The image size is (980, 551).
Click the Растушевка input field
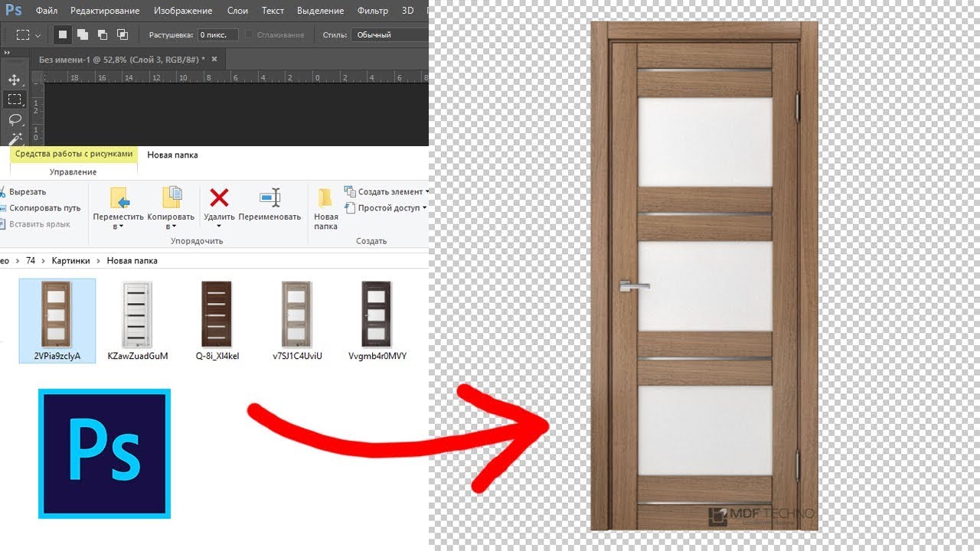[x=217, y=34]
